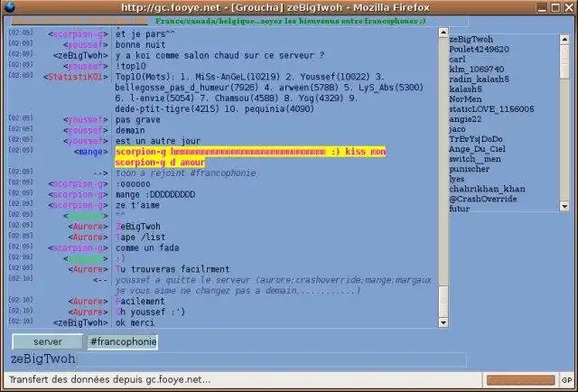This screenshot has height=392, width=578.
Task: Select lyes in the user list
Action: pos(456,179)
